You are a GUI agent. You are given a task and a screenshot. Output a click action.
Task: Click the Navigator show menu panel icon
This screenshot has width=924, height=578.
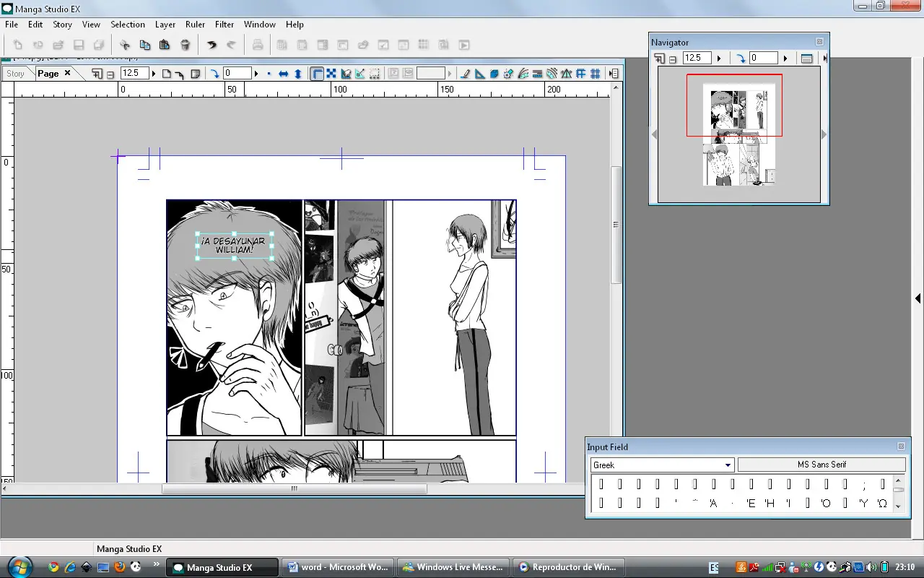[807, 59]
